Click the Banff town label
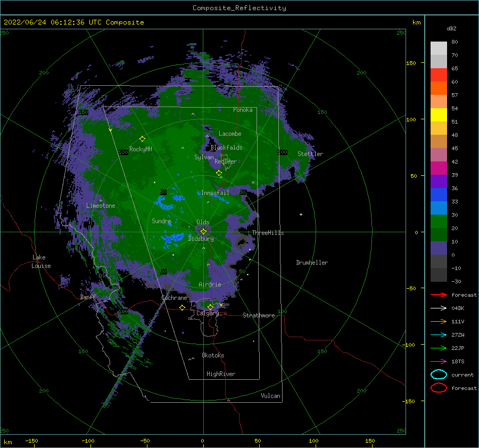The width and height of the screenshot is (479, 448). [88, 297]
